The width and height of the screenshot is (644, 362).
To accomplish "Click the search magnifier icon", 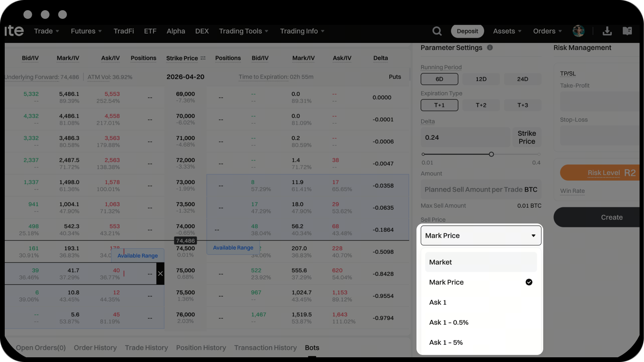I will tap(437, 31).
